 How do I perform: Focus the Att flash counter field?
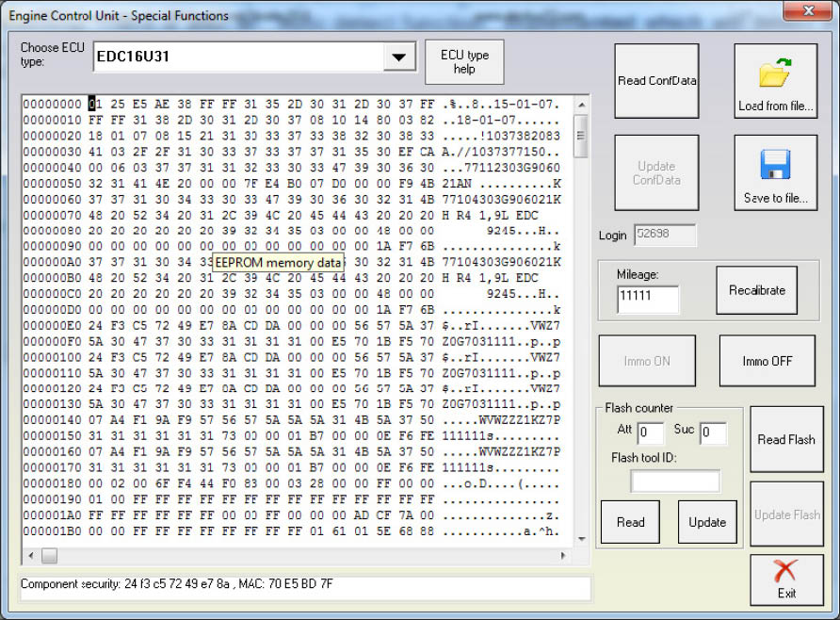(651, 433)
